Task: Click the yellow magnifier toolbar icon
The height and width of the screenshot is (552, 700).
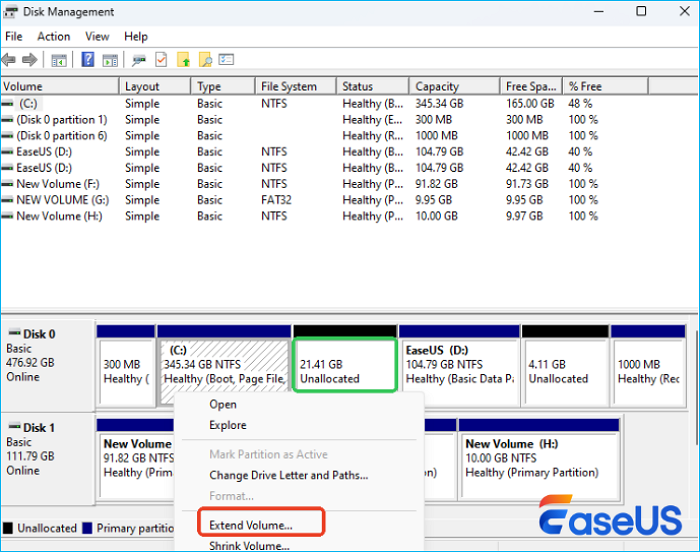Action: pos(205,60)
